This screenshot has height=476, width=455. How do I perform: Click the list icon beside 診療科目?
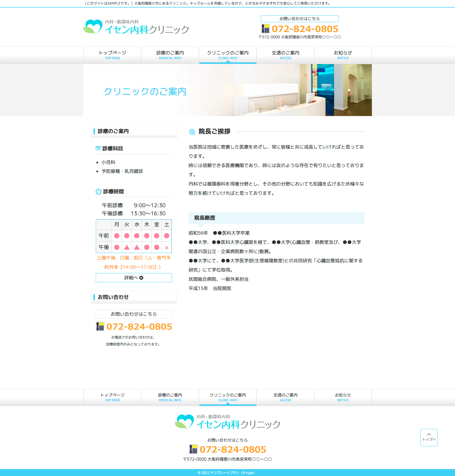pos(98,148)
